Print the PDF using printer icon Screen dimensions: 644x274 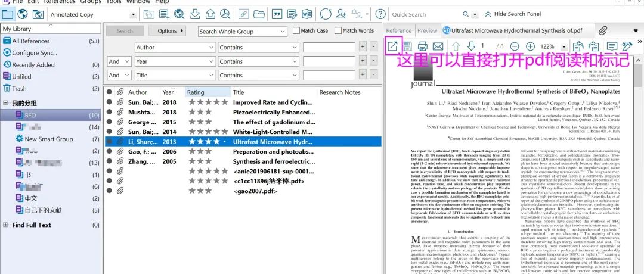pos(423,46)
